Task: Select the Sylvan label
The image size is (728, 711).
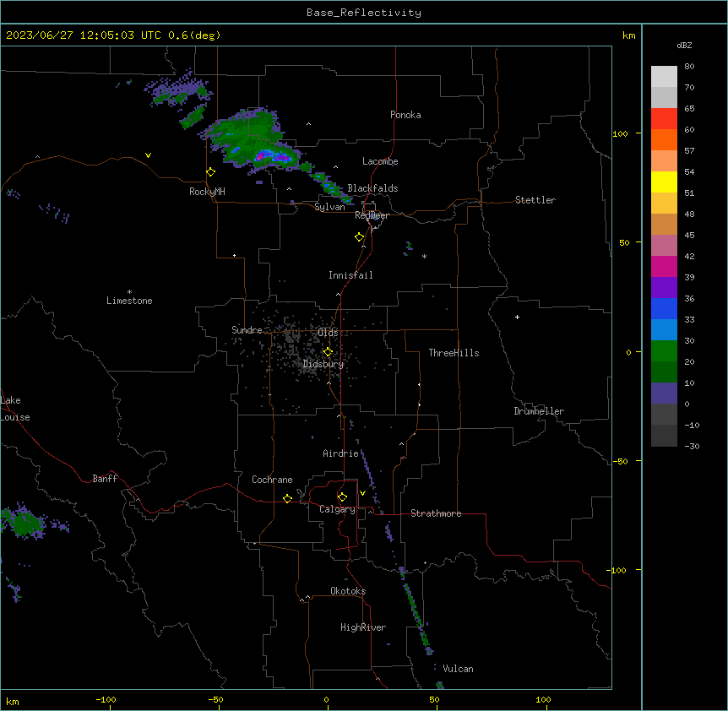Action: (329, 207)
